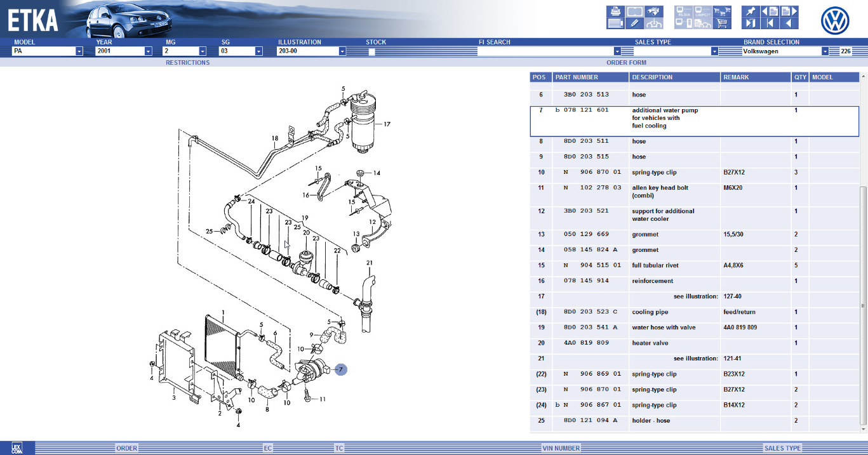Go to next page with document-arrow icon

pyautogui.click(x=789, y=11)
